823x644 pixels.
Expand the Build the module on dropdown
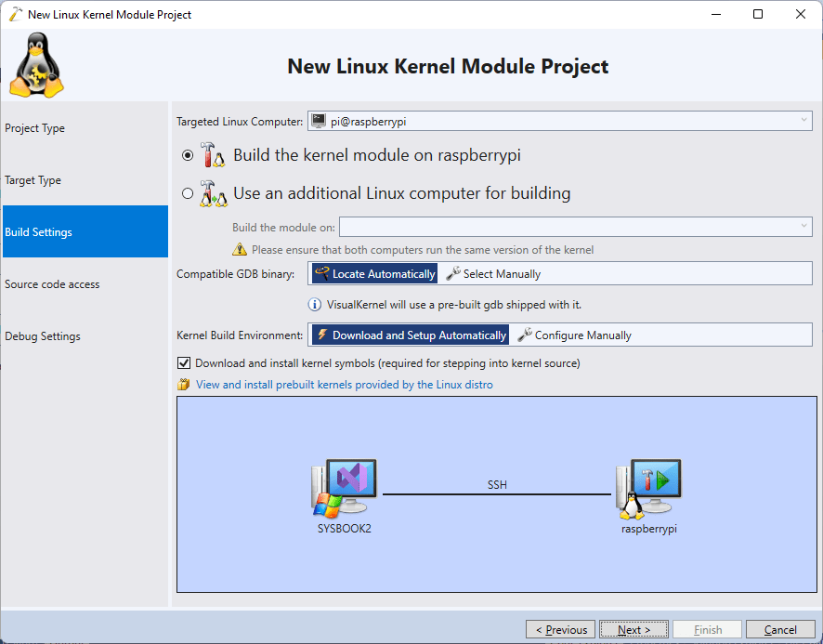point(803,226)
